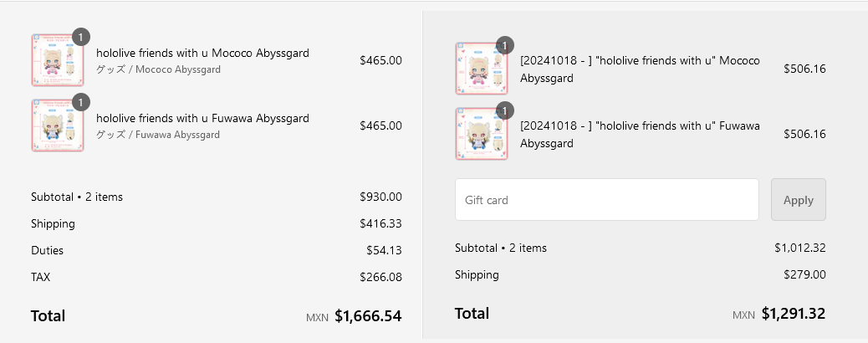The height and width of the screenshot is (343, 868).
Task: Click quantity badge on $506.16 Fuwawa item
Action: click(504, 110)
